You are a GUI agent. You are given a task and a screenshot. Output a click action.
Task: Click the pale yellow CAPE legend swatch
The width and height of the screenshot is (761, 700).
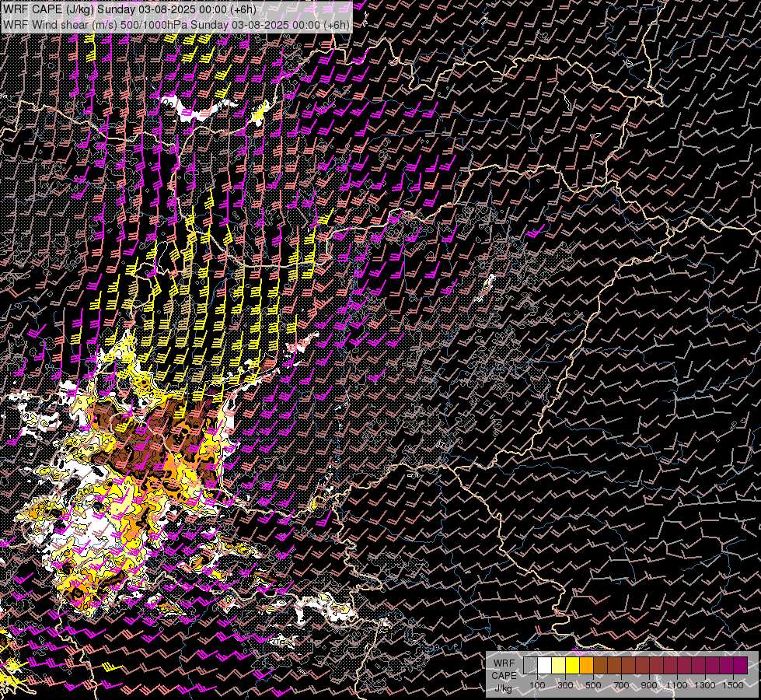[559, 665]
